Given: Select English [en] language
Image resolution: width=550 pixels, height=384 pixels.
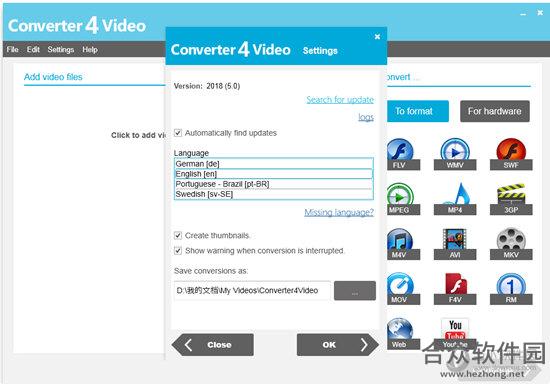Looking at the screenshot, I should [274, 174].
